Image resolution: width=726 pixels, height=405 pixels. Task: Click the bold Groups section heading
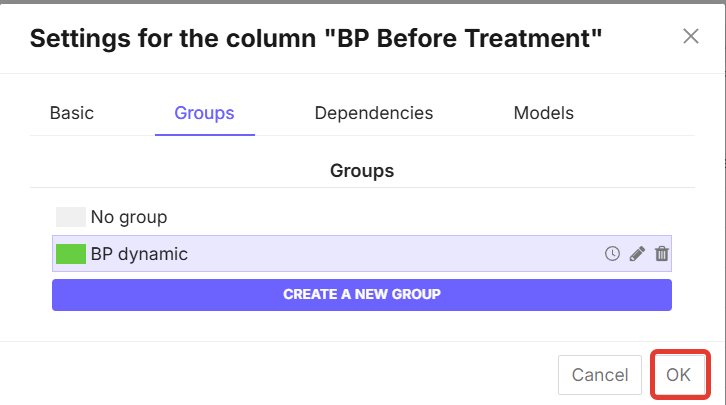362,171
